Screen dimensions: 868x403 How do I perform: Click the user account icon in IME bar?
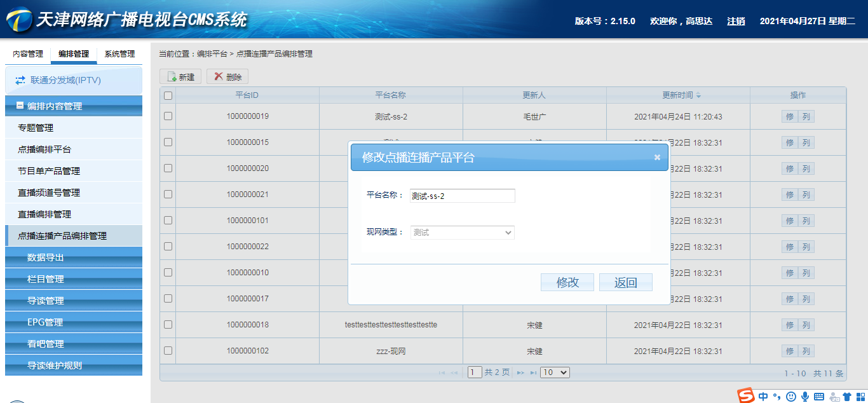pos(833,397)
